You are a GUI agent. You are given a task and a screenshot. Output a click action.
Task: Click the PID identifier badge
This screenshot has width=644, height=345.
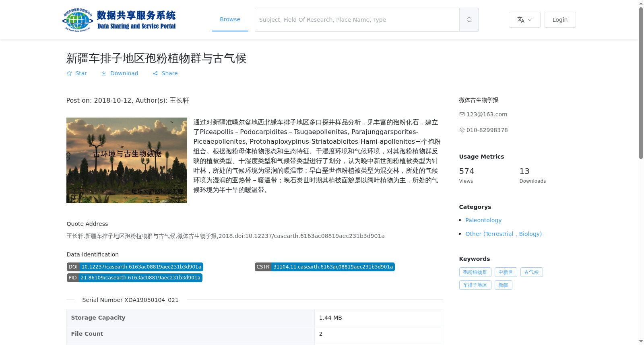134,278
